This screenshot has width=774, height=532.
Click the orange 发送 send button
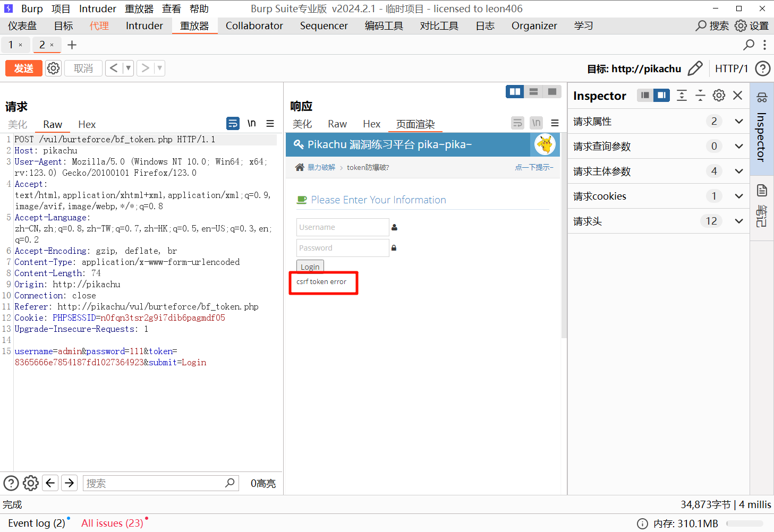[x=24, y=68]
